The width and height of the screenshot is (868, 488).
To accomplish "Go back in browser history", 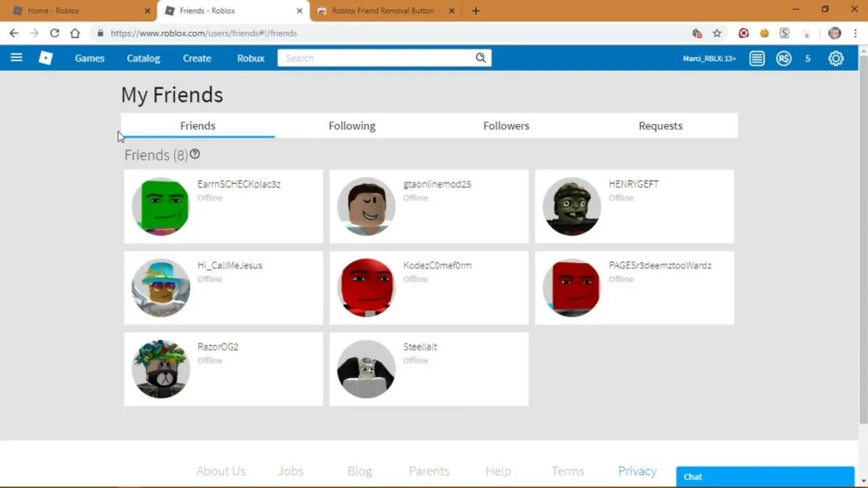I will click(14, 33).
